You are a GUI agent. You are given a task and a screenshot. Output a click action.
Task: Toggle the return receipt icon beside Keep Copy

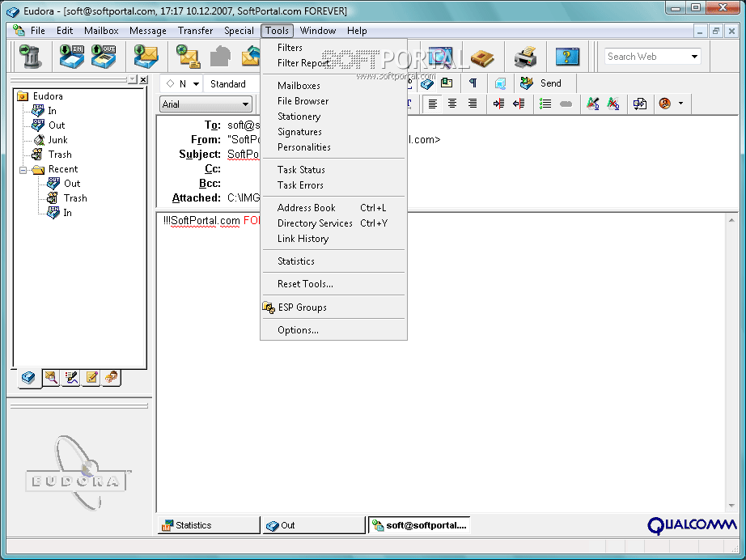point(447,83)
